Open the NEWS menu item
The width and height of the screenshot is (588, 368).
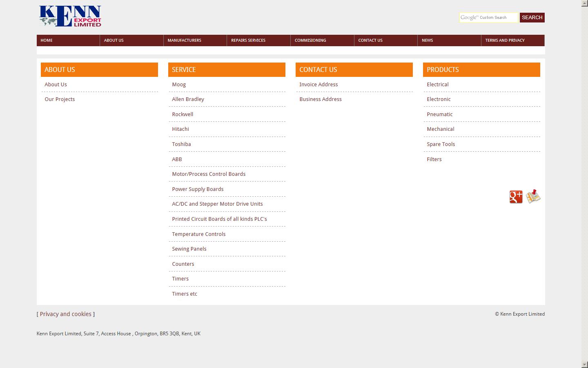point(427,40)
